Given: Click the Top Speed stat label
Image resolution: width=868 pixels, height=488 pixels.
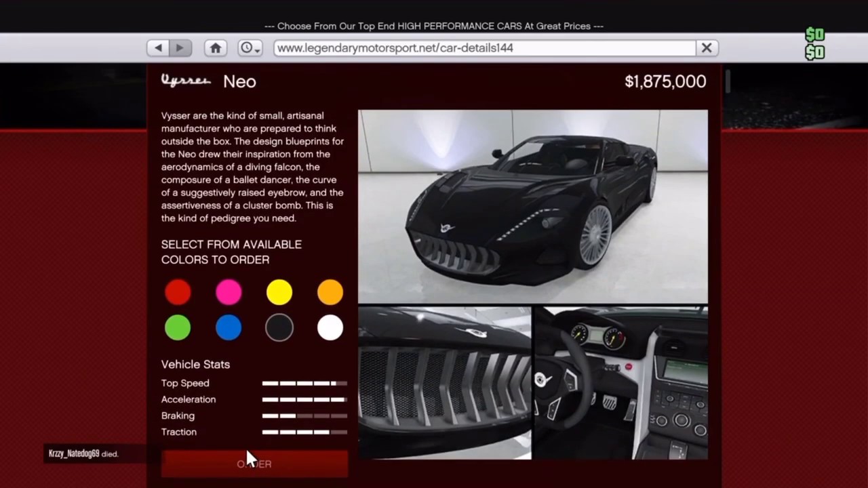Looking at the screenshot, I should point(185,384).
